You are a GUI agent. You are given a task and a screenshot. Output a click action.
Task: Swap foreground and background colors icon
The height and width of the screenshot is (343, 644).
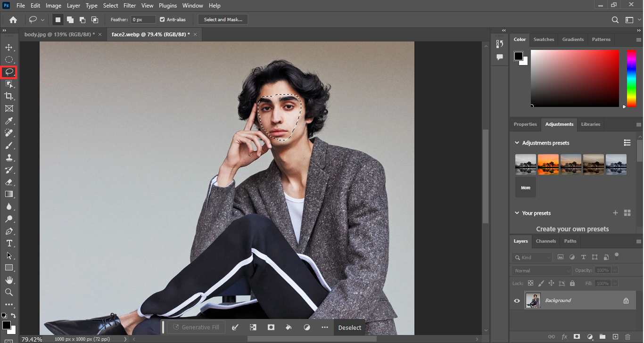click(x=14, y=316)
